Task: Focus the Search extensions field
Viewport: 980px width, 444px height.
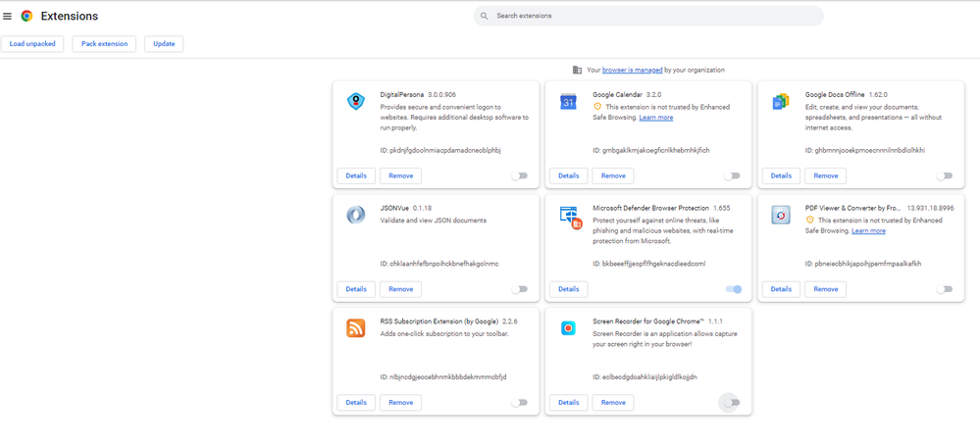Action: [x=648, y=17]
